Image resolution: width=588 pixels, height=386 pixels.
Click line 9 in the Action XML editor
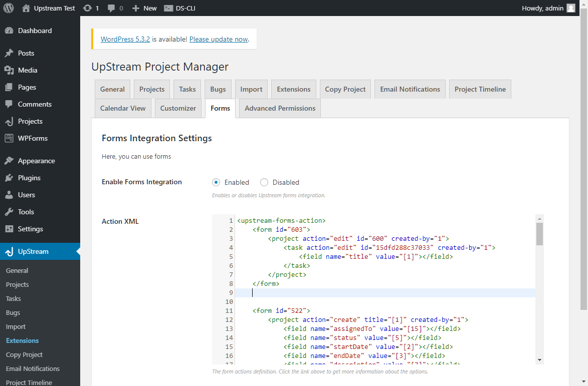(x=301, y=292)
